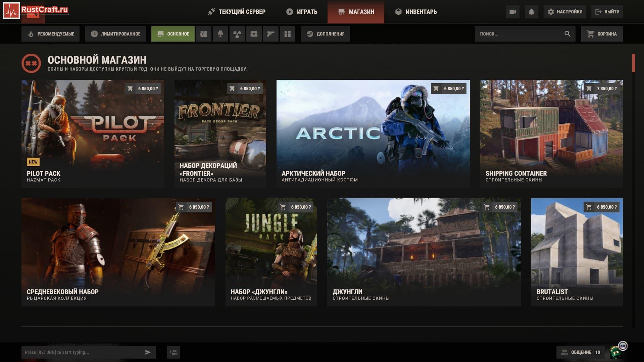644x362 pixels.
Task: Open the four-square grid category
Action: tap(288, 34)
